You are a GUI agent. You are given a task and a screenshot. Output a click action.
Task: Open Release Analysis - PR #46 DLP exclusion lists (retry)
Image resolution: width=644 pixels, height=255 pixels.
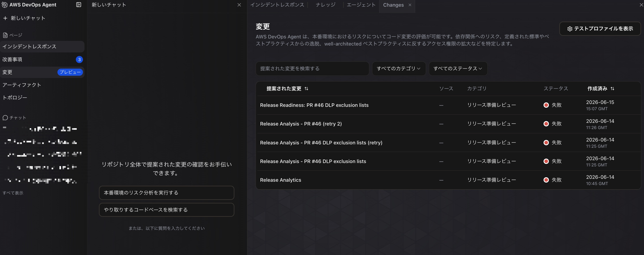(x=321, y=143)
